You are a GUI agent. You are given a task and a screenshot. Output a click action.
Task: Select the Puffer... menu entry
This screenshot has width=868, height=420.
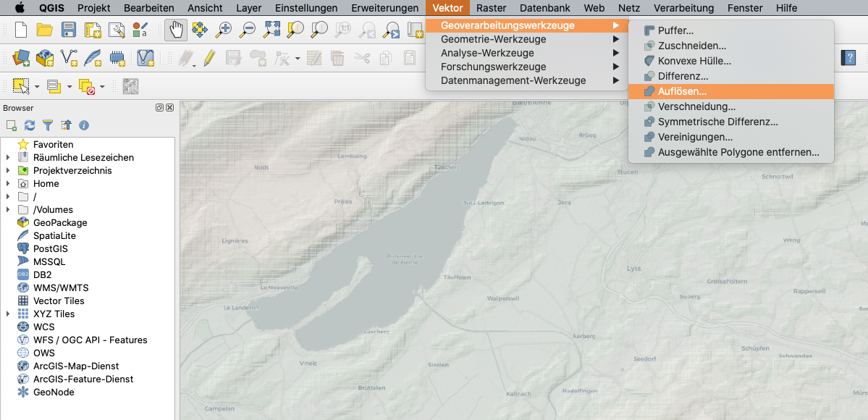tap(675, 30)
